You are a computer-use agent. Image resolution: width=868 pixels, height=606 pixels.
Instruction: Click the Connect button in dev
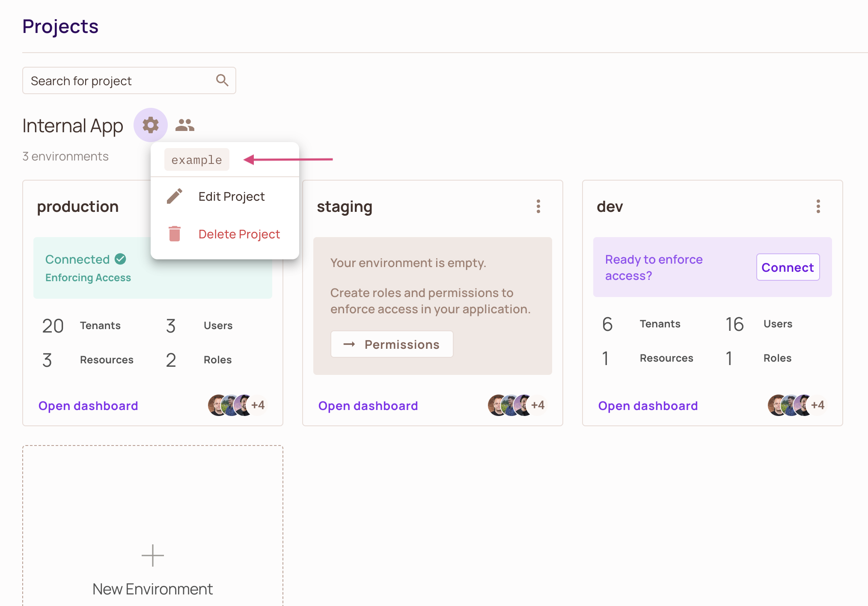coord(788,267)
